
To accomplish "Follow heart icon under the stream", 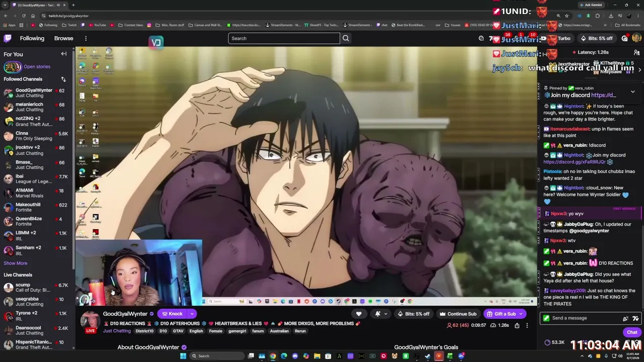I will tap(359, 314).
